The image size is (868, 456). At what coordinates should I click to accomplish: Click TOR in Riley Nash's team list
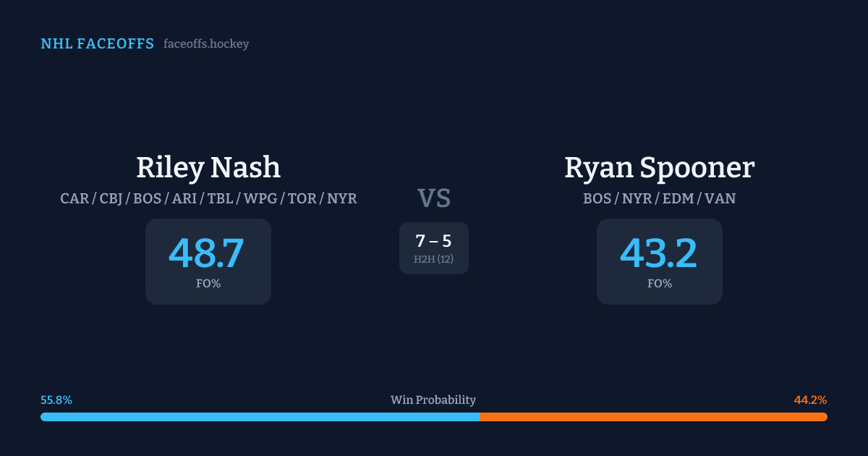click(302, 198)
